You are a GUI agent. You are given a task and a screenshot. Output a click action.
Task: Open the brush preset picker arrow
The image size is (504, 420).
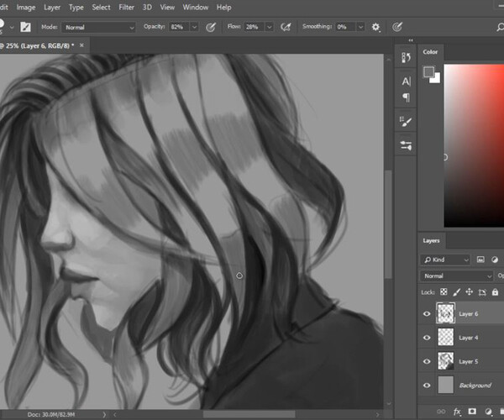pyautogui.click(x=12, y=28)
